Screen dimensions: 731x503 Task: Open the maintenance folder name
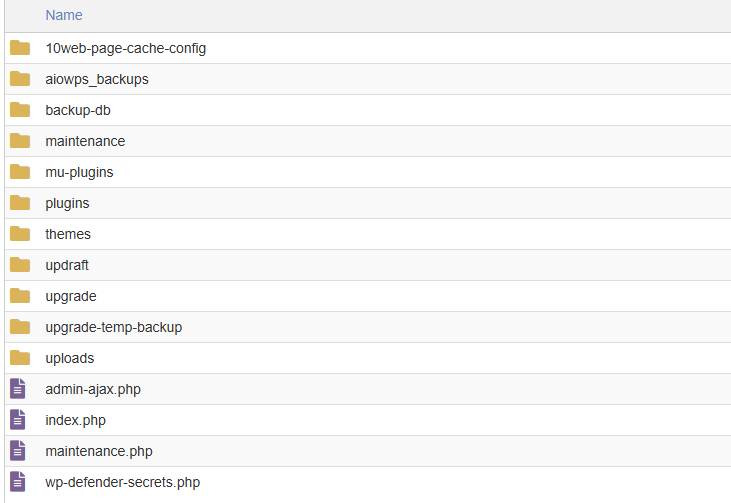click(x=85, y=141)
